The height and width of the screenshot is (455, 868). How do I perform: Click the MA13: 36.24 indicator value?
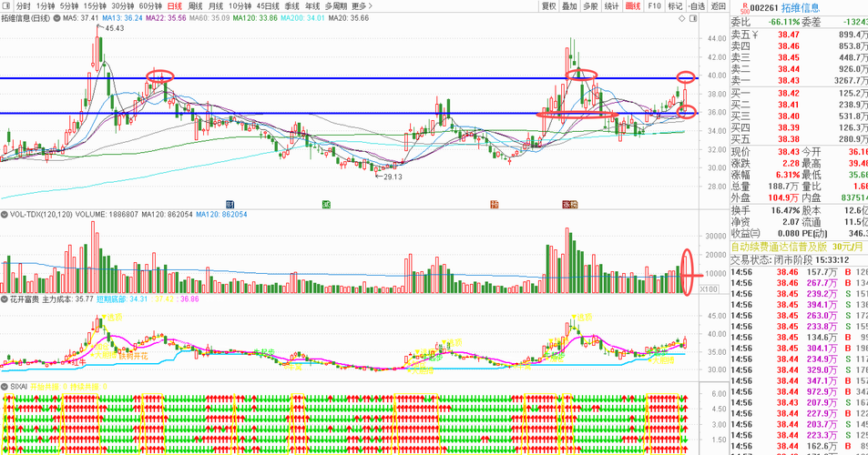pyautogui.click(x=122, y=18)
